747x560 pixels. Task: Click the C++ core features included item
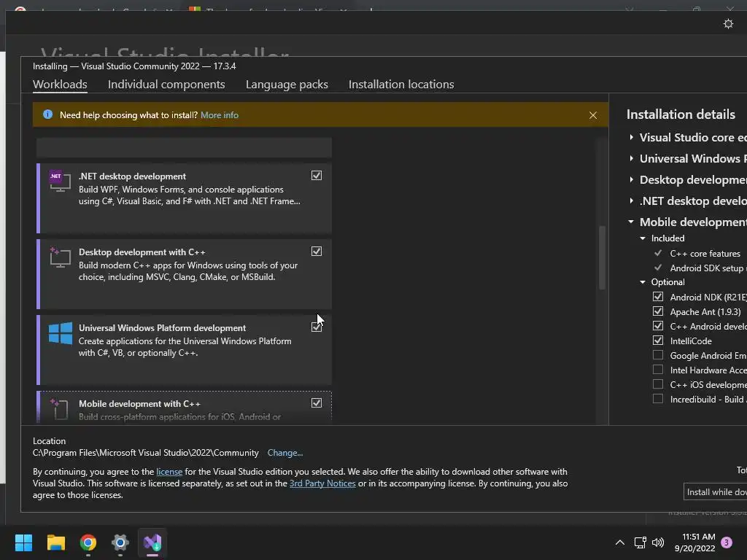click(x=705, y=254)
